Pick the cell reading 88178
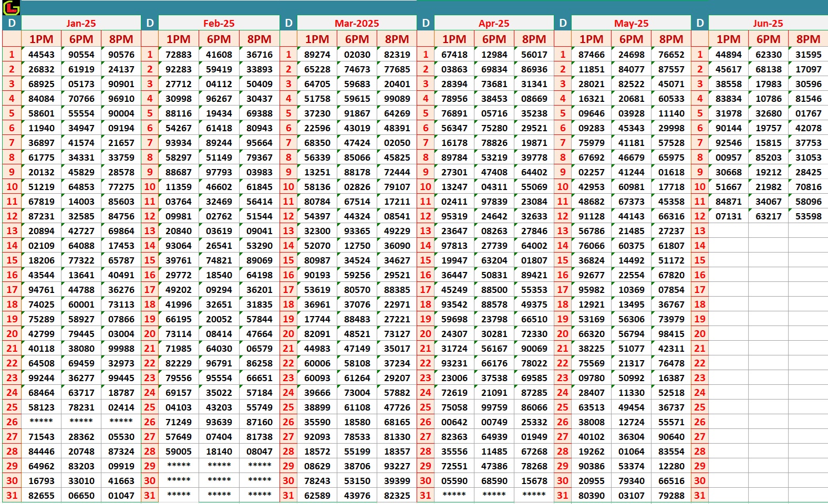Viewport: 828px width, 504px height. tap(357, 172)
